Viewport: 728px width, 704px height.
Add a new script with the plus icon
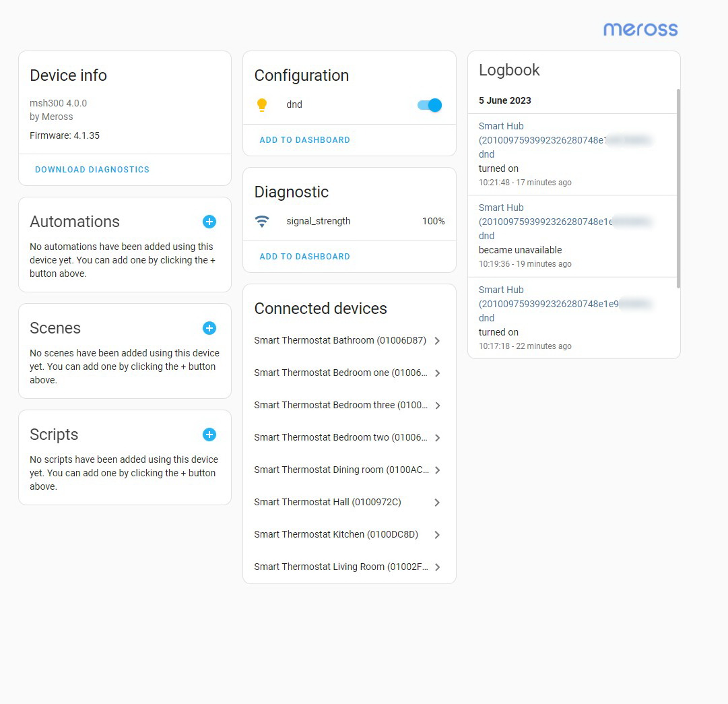209,435
